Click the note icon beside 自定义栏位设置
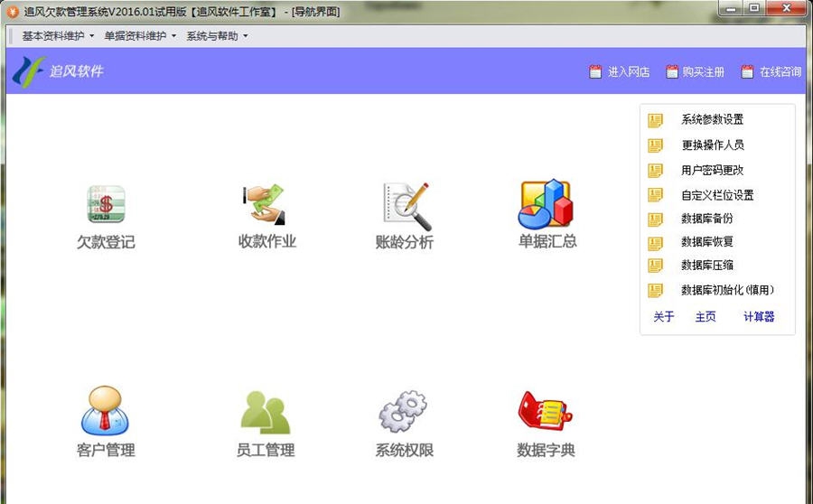Viewport: 813px width, 504px height. [x=656, y=195]
